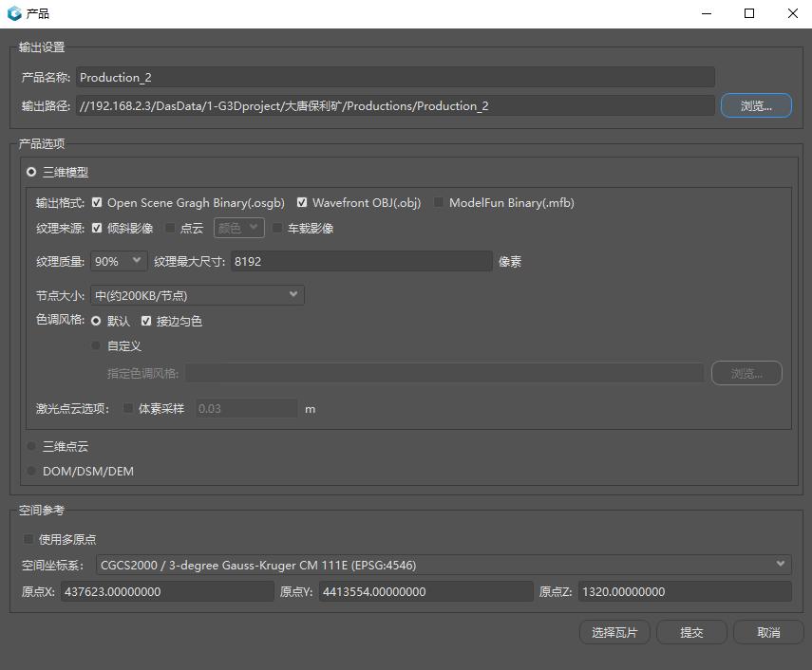Click the 输出路径 path field
812x670 pixels.
pos(395,105)
